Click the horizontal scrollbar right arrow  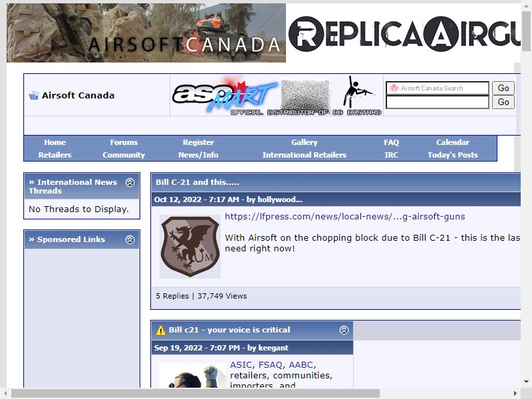point(515,394)
